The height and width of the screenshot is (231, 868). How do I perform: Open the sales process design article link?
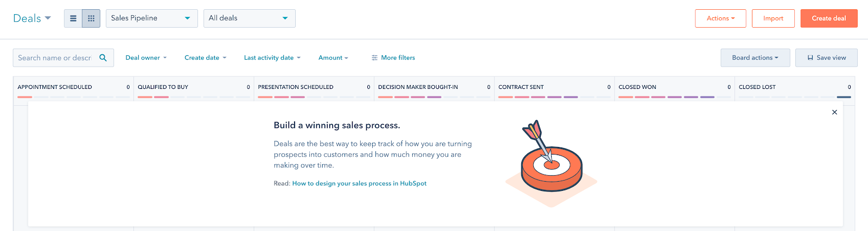pyautogui.click(x=359, y=183)
